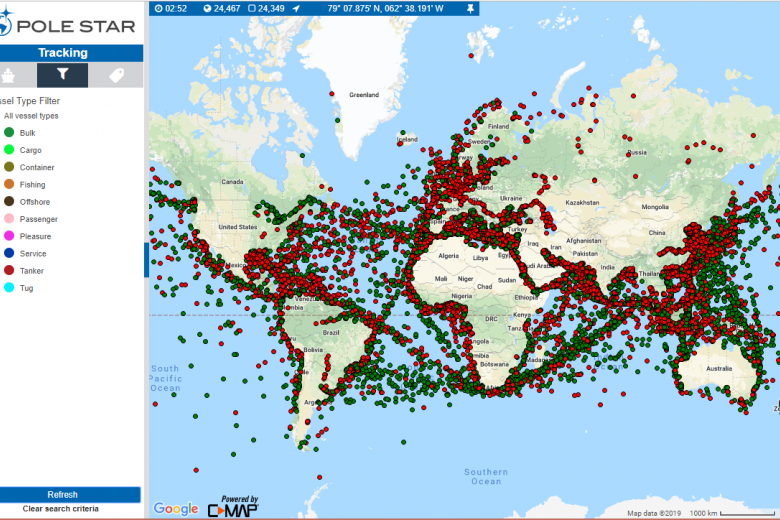This screenshot has width=780, height=520.
Task: Open the tag icon tab
Action: coord(116,75)
